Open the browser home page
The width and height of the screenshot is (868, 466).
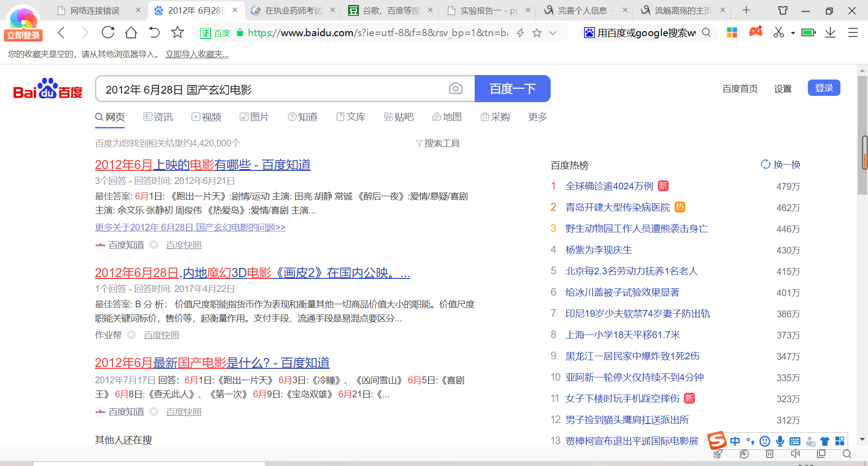click(x=131, y=33)
